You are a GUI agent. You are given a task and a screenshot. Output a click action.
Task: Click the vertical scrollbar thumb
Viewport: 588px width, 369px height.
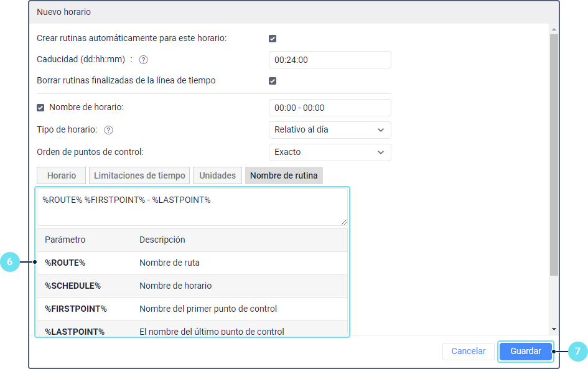[x=554, y=156]
